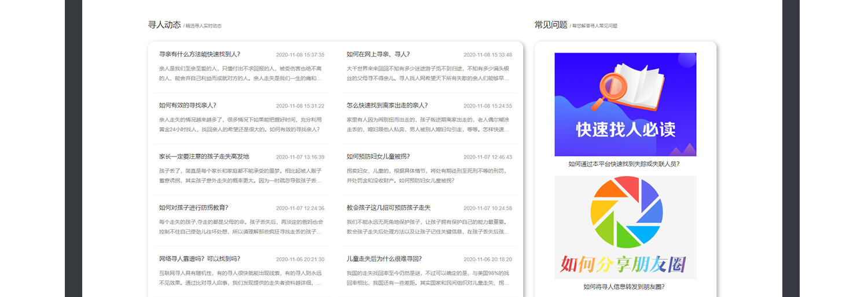The height and width of the screenshot is (297, 868).
Task: Click the 快速找人必读 banner image
Action: point(626,105)
